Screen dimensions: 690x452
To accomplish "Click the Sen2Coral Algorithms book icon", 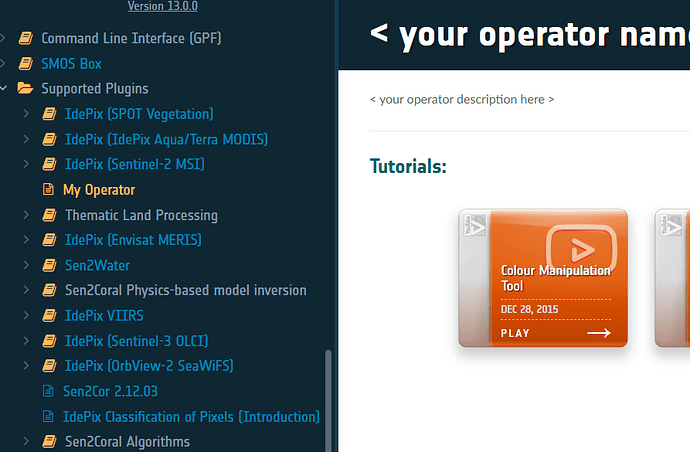I will pos(49,441).
